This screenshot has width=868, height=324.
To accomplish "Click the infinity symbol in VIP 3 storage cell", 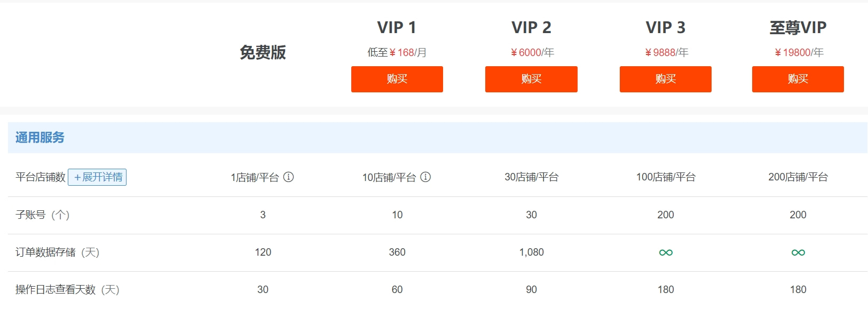I will coord(665,252).
